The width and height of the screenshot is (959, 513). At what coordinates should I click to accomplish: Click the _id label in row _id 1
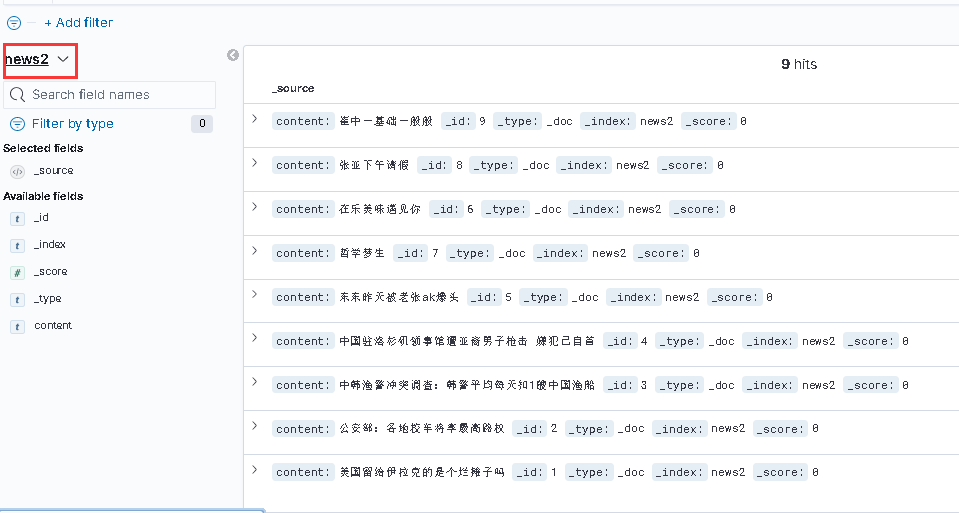tap(530, 472)
